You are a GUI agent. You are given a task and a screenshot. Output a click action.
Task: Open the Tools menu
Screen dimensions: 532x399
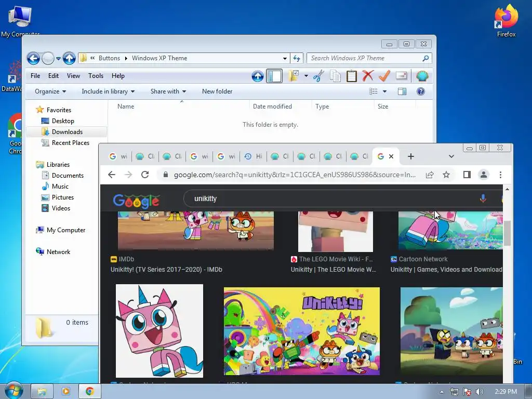point(96,76)
